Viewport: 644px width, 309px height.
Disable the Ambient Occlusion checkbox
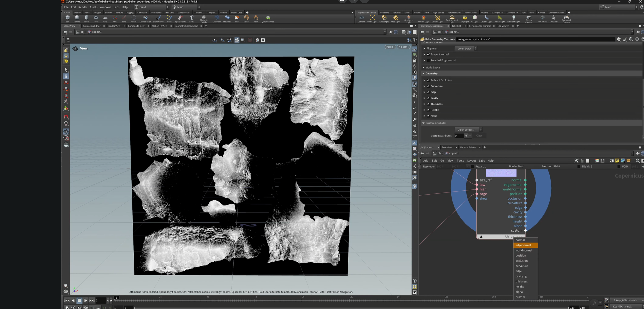[428, 80]
